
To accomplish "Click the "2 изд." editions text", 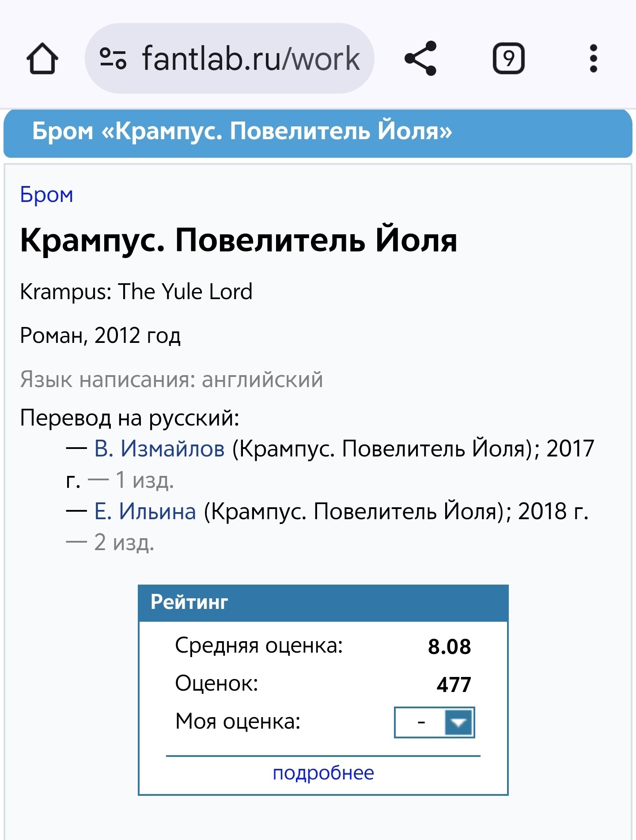I will coord(124,543).
